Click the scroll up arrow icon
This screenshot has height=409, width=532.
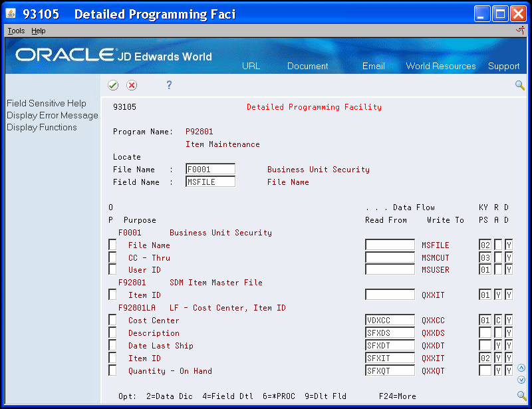point(521,368)
